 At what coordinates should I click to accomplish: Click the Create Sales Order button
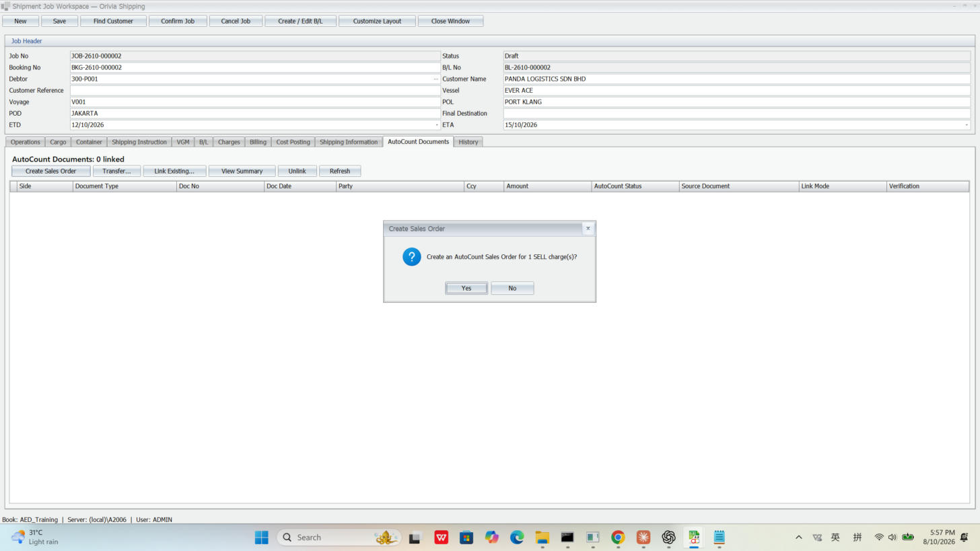(x=51, y=171)
